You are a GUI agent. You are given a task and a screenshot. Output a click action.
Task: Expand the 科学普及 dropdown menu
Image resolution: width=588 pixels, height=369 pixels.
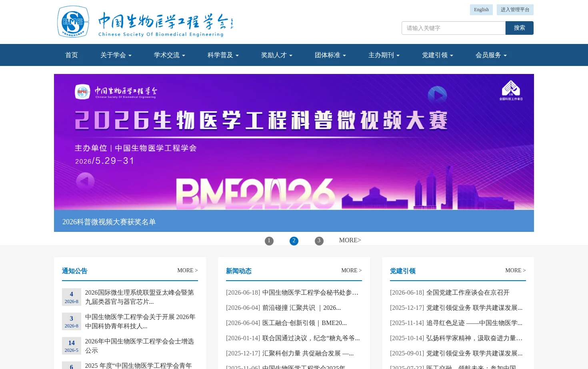point(223,55)
